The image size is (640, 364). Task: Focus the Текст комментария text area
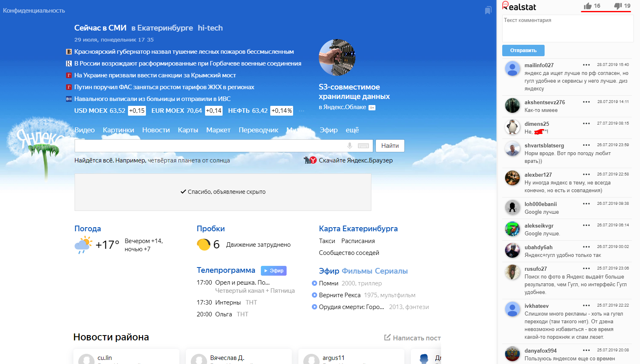pyautogui.click(x=568, y=29)
